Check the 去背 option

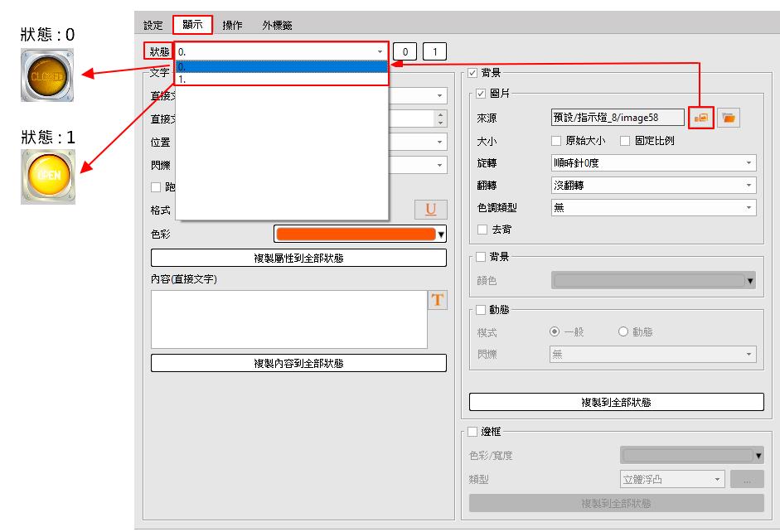(482, 230)
